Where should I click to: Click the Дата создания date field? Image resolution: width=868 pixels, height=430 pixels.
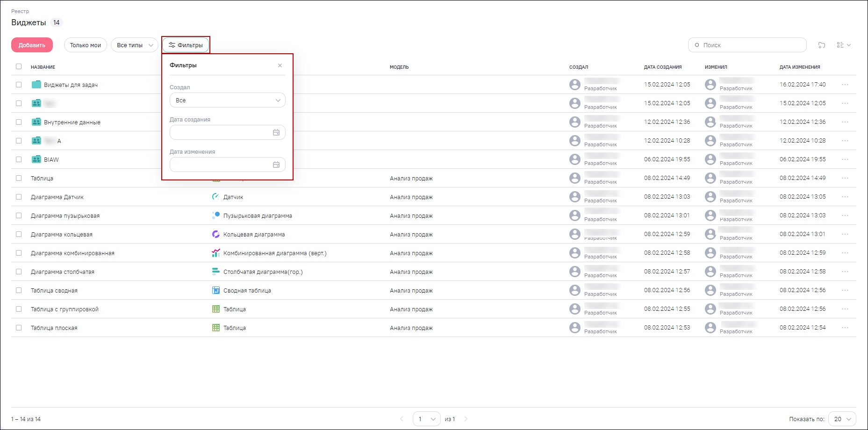(228, 132)
